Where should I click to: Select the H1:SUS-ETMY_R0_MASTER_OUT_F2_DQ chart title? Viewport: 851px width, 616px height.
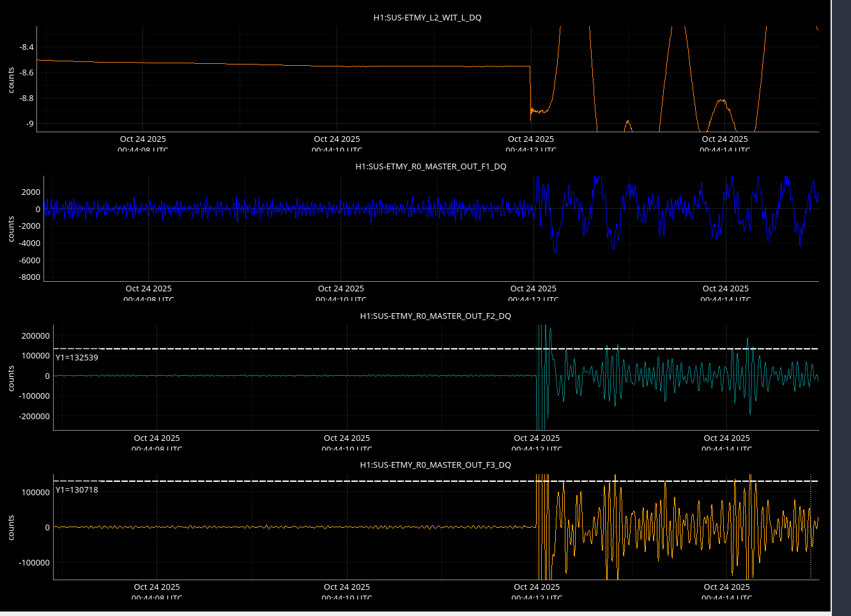point(435,316)
